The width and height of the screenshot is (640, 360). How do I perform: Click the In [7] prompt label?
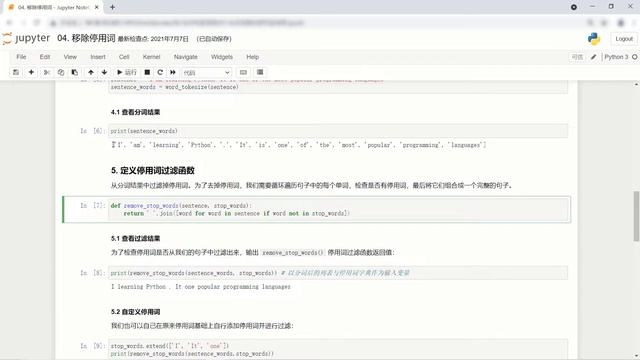[93, 205]
